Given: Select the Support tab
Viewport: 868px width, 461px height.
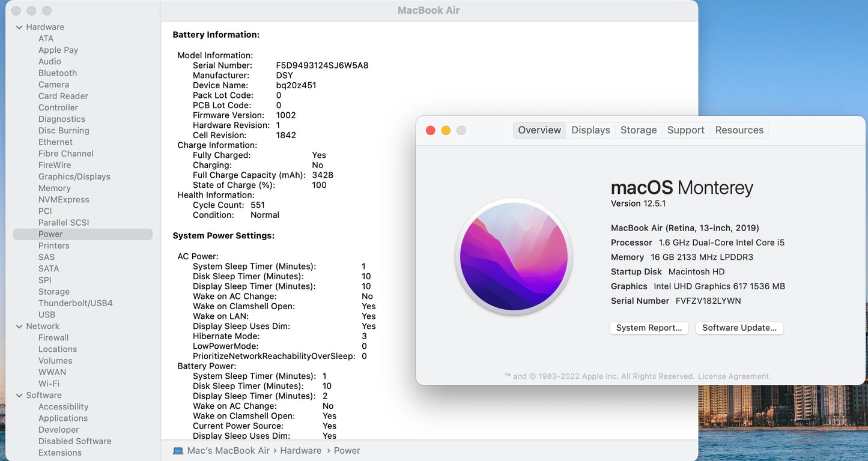Looking at the screenshot, I should click(x=685, y=130).
